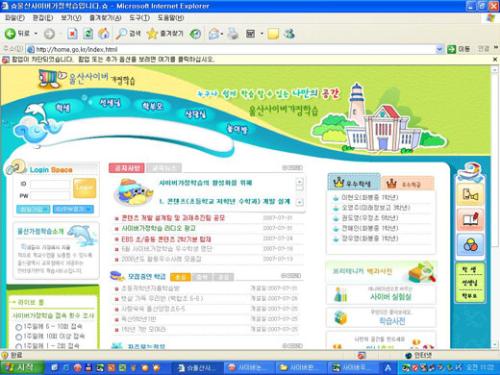Click the browser Back arrow icon
Viewport: 500px width, 375px height.
(x=10, y=33)
